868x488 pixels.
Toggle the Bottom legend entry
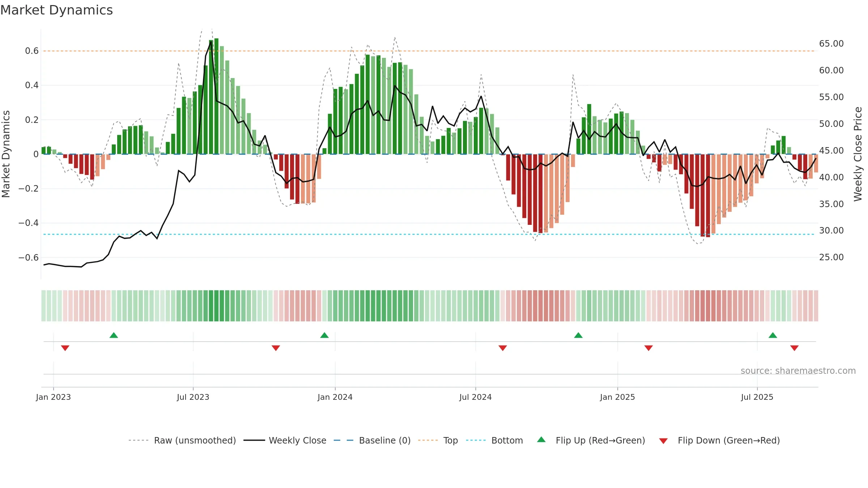(x=494, y=440)
